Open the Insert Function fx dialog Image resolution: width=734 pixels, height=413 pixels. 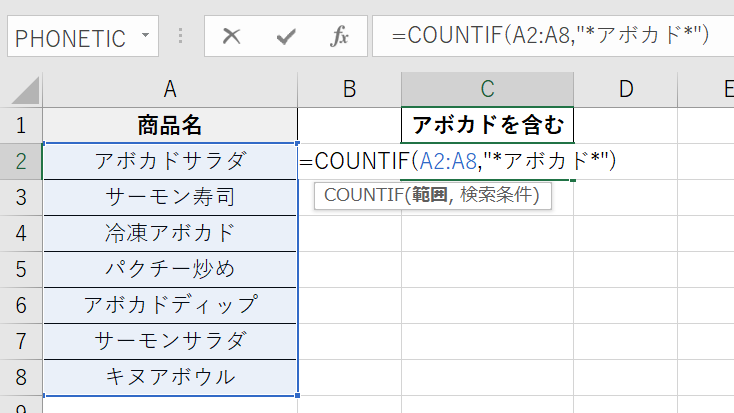pos(339,37)
